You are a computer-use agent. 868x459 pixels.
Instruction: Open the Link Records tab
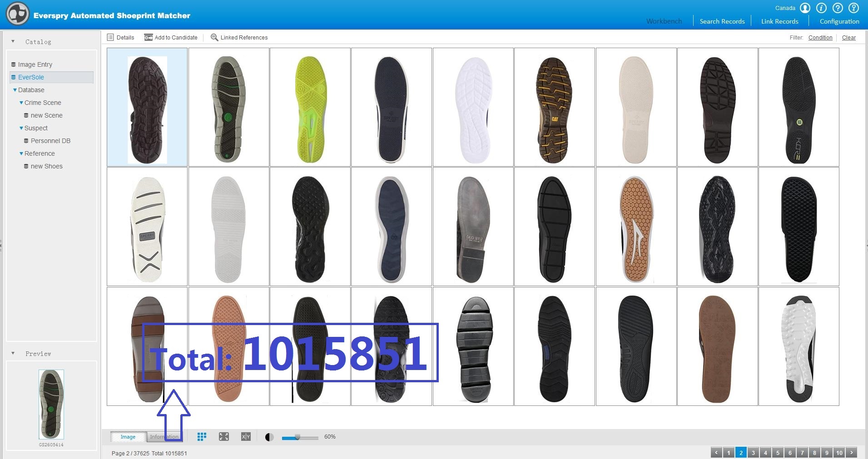point(779,21)
